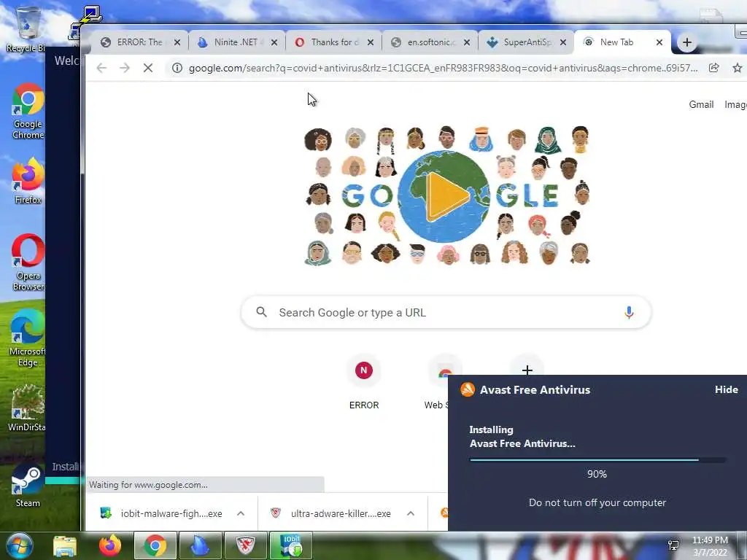Switch to Chrome in the taskbar
This screenshot has width=747, height=560.
155,545
